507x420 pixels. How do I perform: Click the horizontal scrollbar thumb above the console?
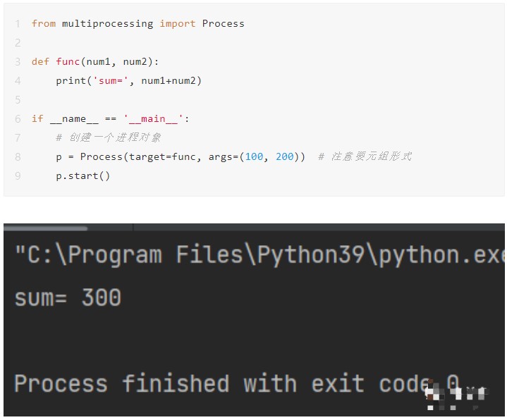pos(46,228)
